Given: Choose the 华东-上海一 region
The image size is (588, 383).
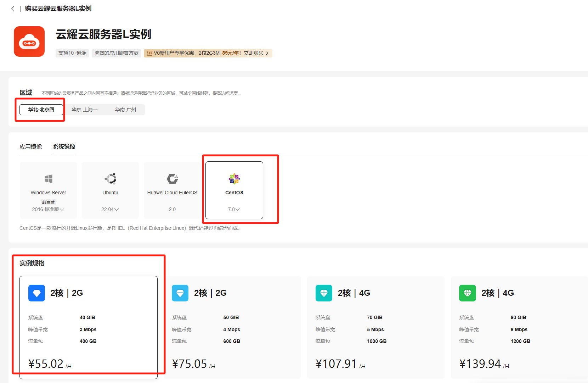Looking at the screenshot, I should (84, 110).
